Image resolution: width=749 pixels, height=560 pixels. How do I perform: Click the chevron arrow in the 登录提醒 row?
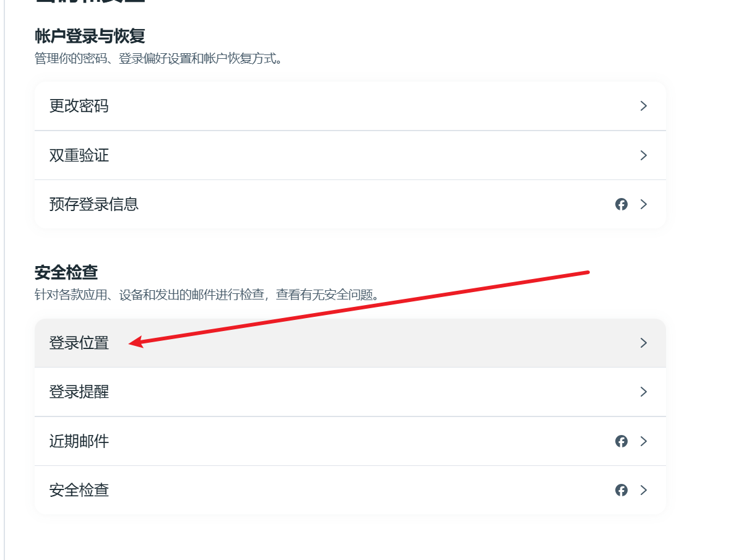644,392
